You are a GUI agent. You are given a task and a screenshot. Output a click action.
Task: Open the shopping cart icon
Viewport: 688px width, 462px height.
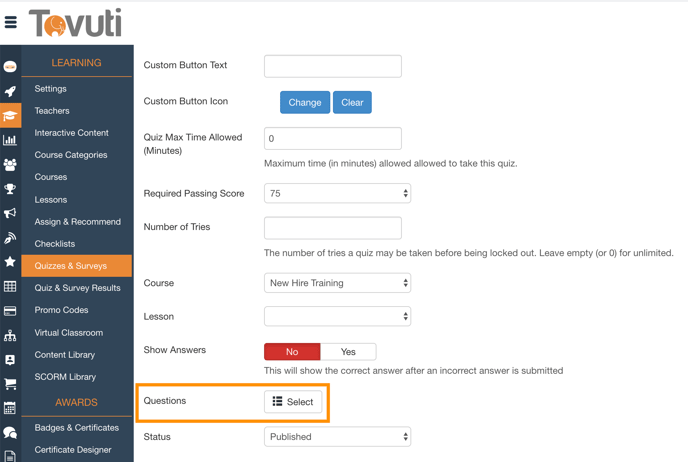(10, 384)
